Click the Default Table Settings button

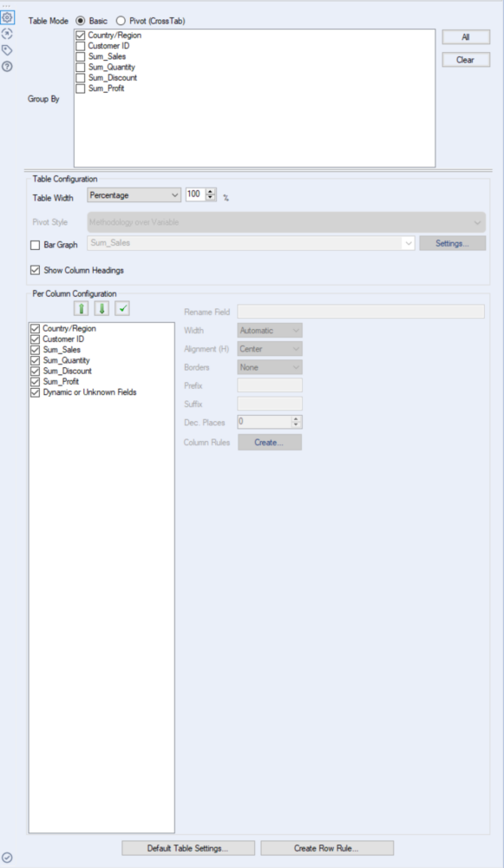[x=188, y=848]
